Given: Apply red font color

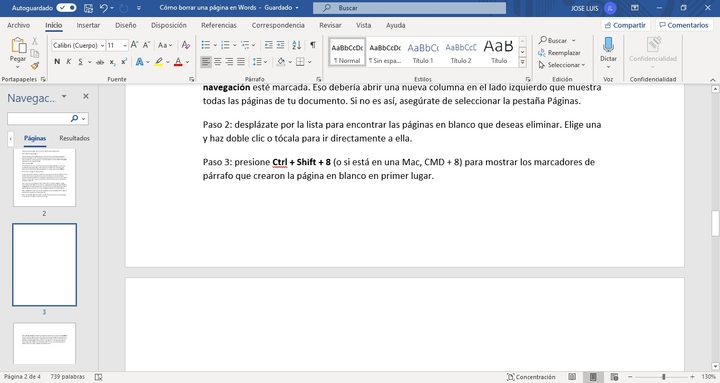Looking at the screenshot, I should click(178, 62).
